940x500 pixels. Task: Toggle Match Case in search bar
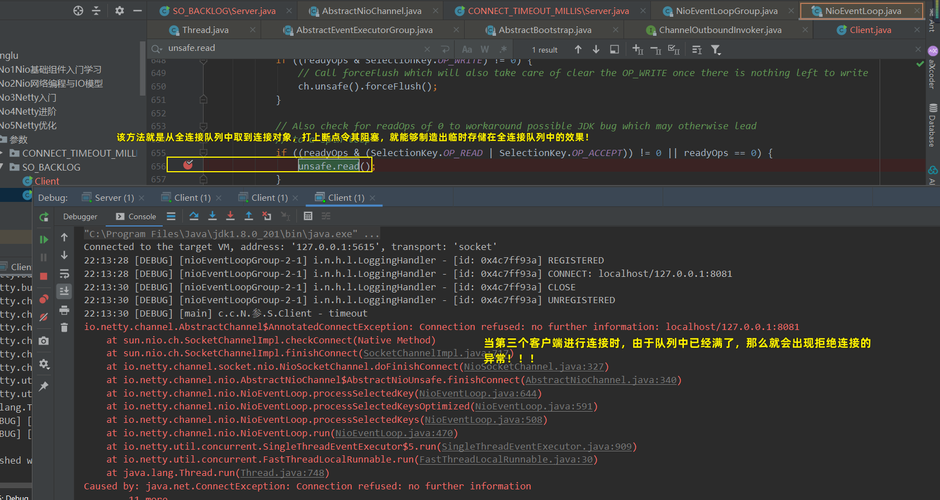click(467, 49)
